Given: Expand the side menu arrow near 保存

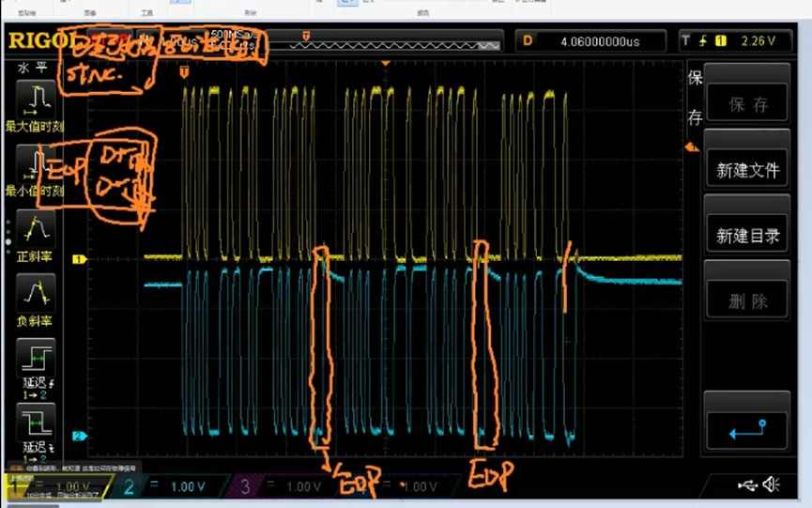Looking at the screenshot, I should [692, 147].
